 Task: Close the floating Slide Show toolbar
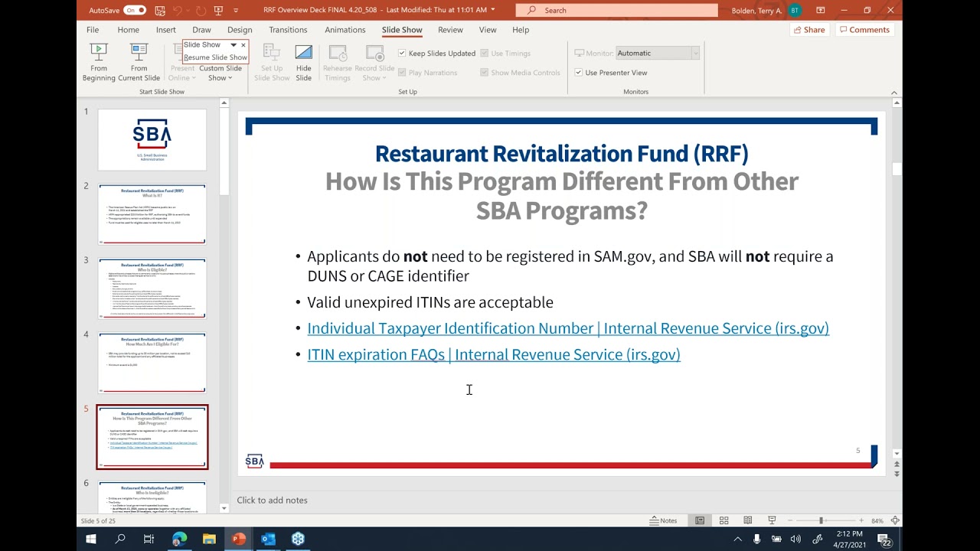coord(243,45)
